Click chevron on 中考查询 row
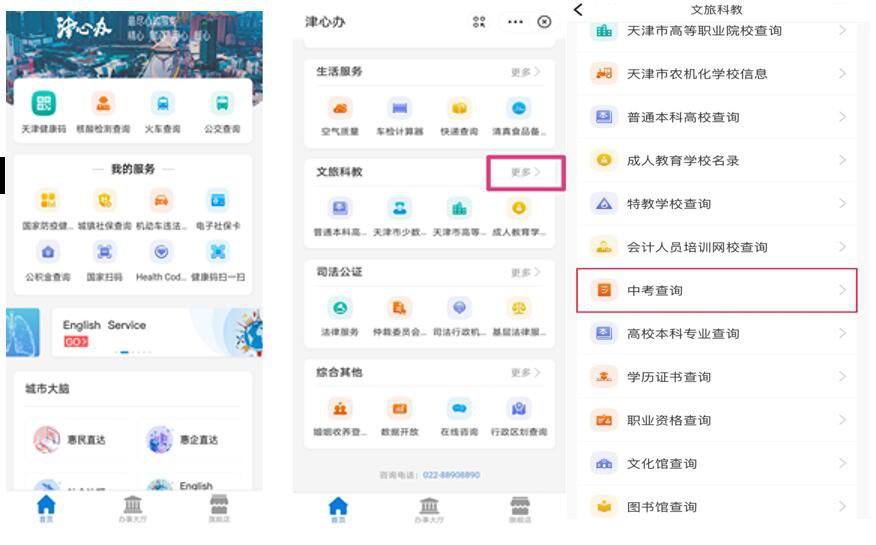876x545 pixels. pyautogui.click(x=842, y=290)
